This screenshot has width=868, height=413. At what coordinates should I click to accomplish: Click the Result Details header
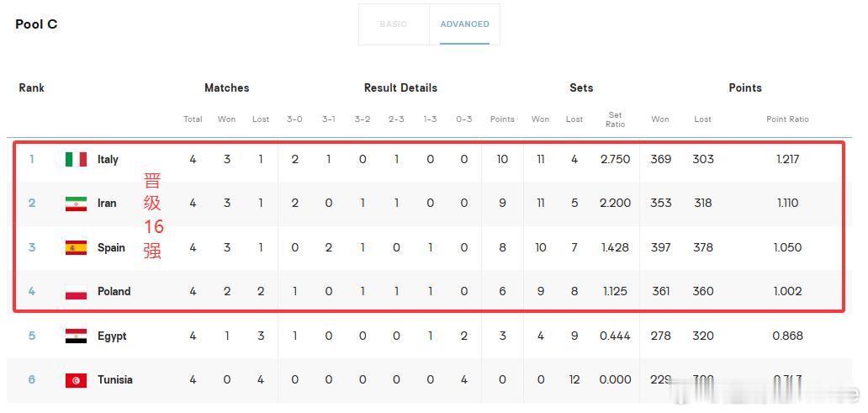pos(401,87)
